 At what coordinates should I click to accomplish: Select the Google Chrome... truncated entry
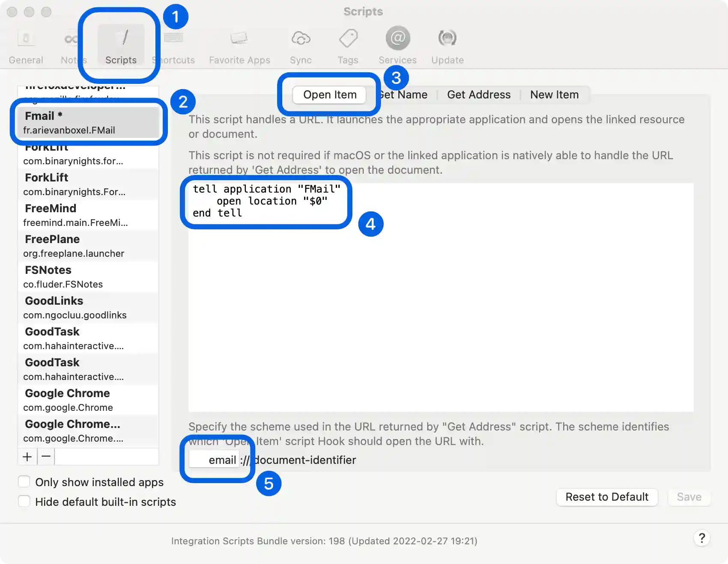click(x=88, y=430)
